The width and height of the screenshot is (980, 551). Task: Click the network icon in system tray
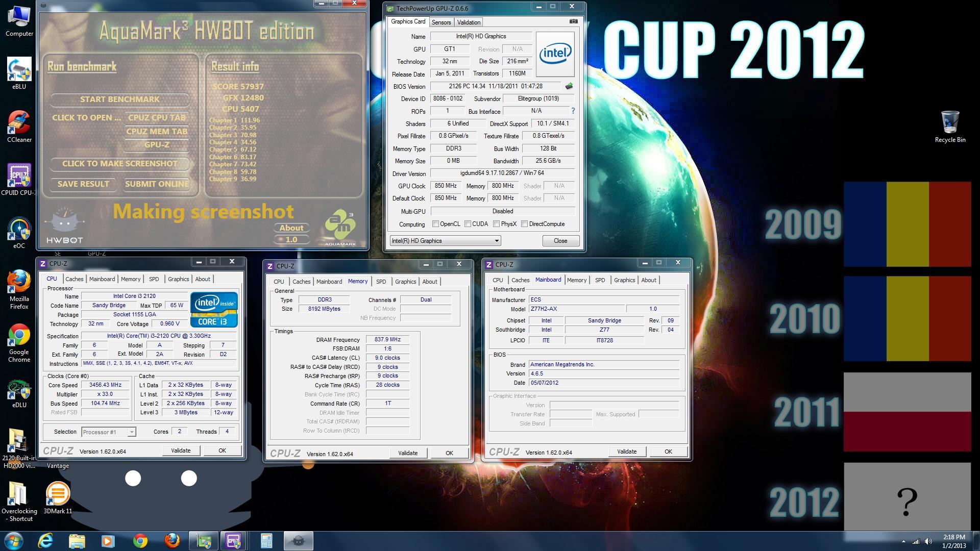916,541
